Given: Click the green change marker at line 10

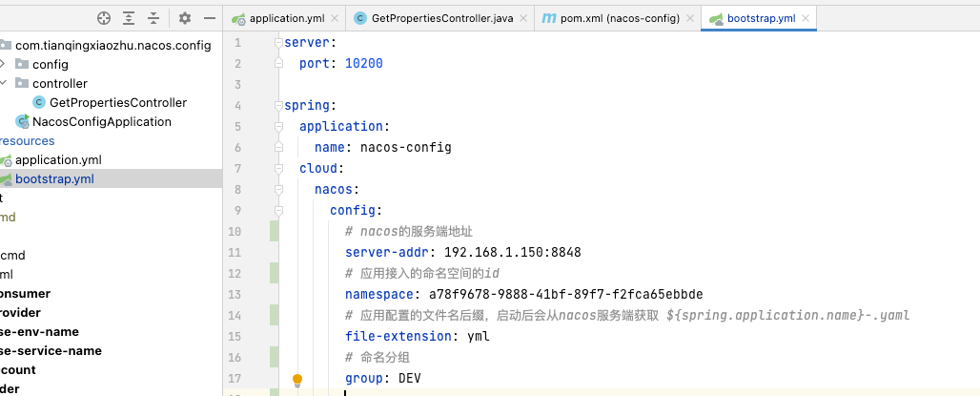Looking at the screenshot, I should pyautogui.click(x=275, y=232).
